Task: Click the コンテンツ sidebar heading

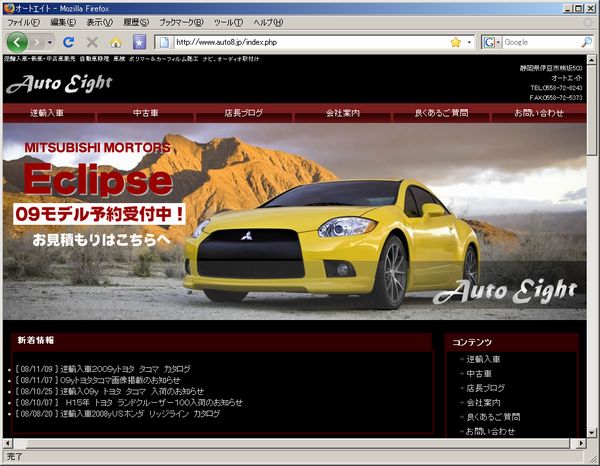Action: pyautogui.click(x=471, y=342)
